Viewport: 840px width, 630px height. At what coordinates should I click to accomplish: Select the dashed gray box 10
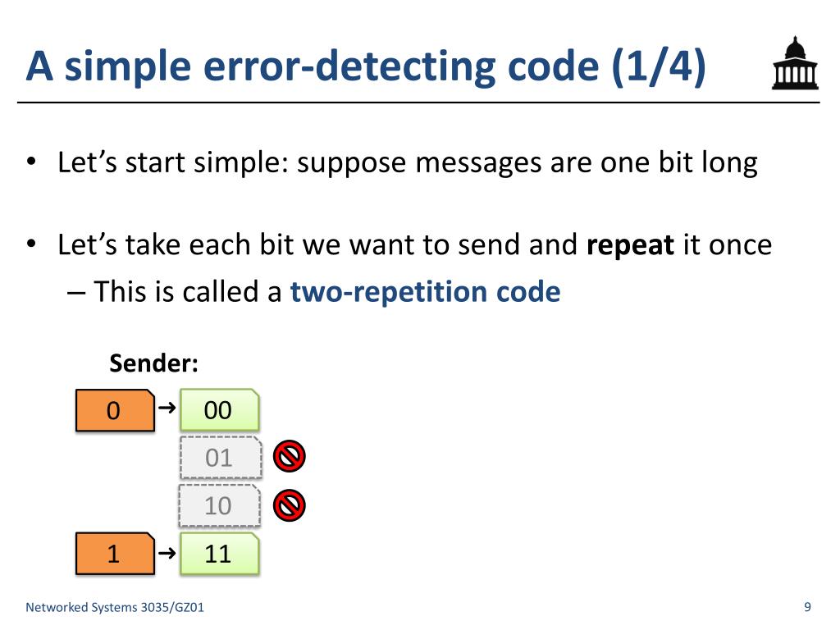[x=220, y=505]
